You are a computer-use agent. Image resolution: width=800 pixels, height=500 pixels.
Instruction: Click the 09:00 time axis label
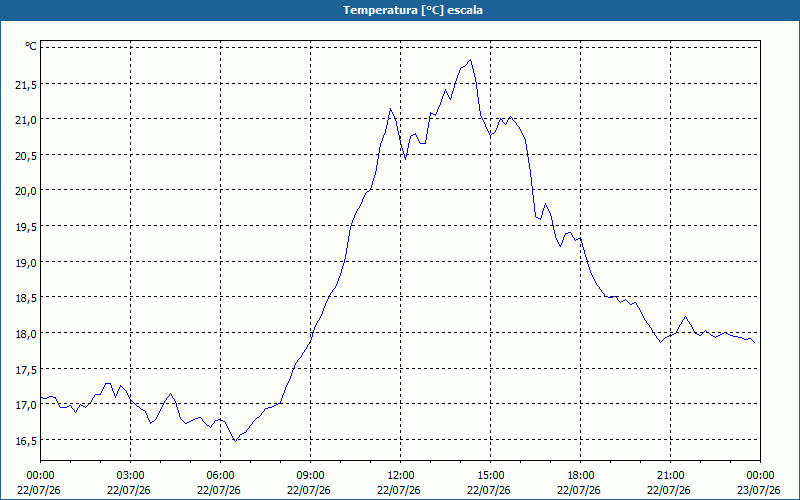(x=311, y=476)
